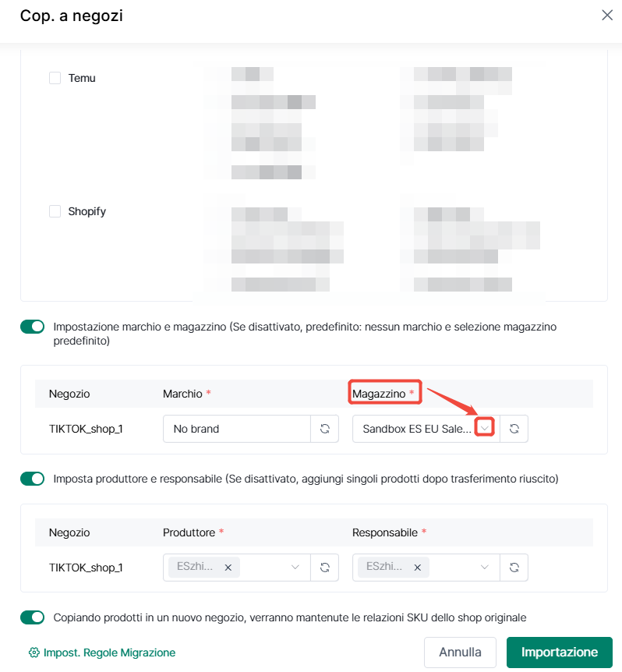622x672 pixels.
Task: Check the Shopify checkbox
Action: (x=55, y=211)
